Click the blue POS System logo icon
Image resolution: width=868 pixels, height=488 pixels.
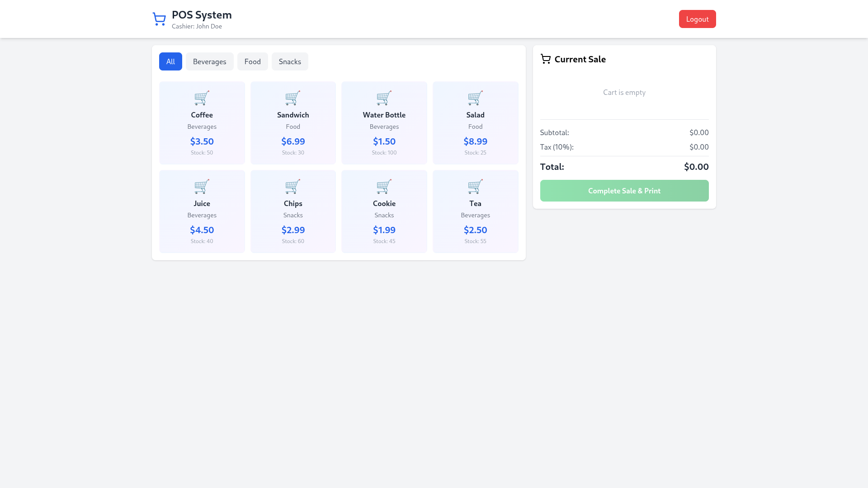click(x=159, y=19)
